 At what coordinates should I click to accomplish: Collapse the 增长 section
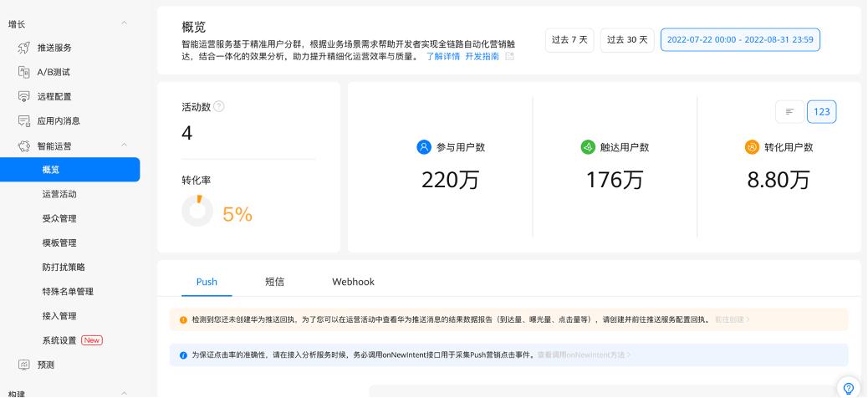coord(124,23)
